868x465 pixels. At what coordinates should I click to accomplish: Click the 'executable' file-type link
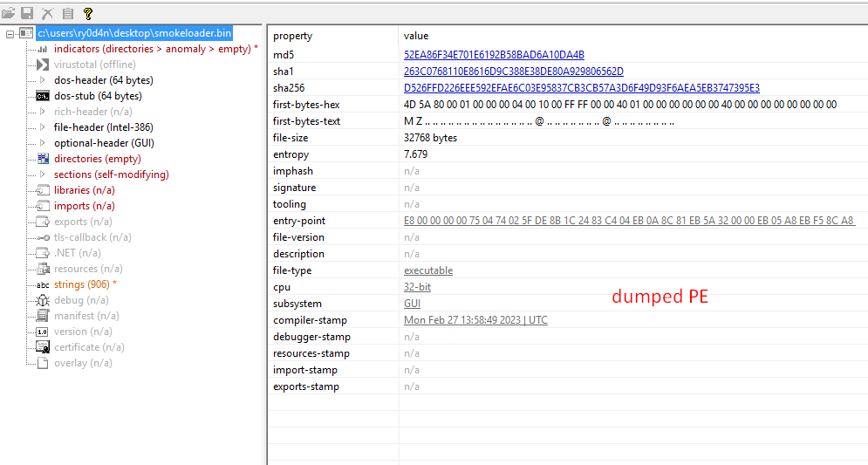tap(428, 270)
